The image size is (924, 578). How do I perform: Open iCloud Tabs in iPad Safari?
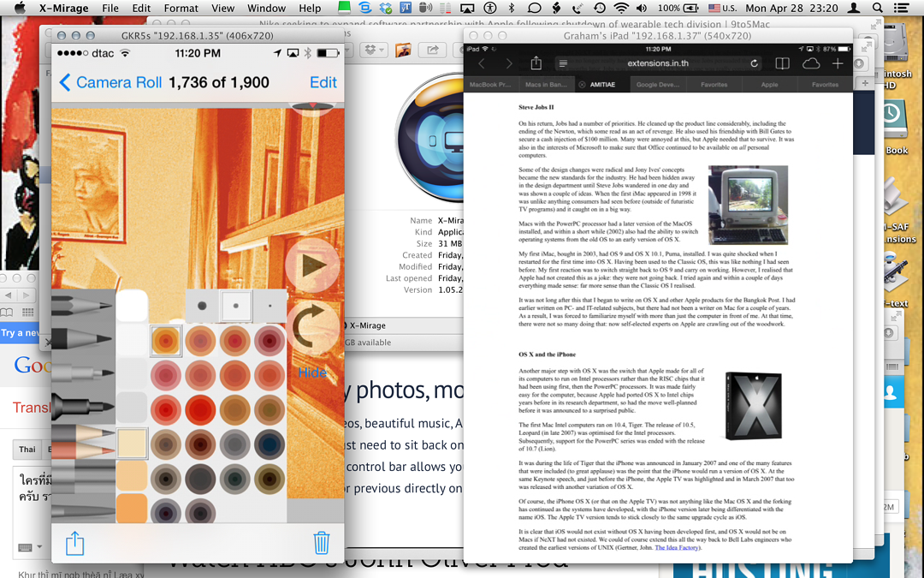pyautogui.click(x=811, y=63)
